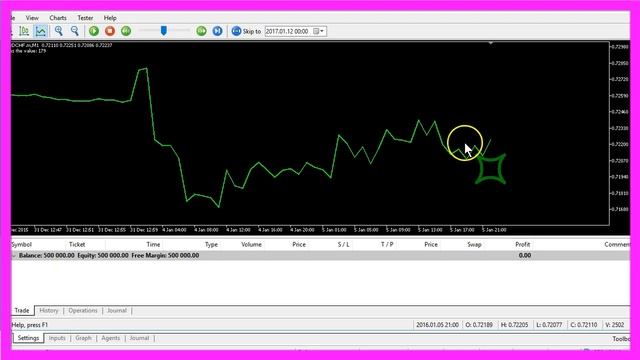Start visual testing with green play button
Viewport: 640px width, 360px height.
point(94,31)
